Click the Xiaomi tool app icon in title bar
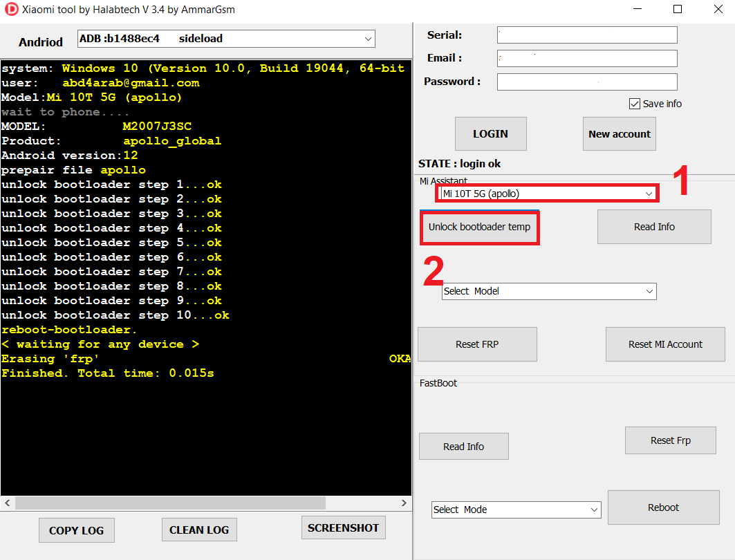 pyautogui.click(x=11, y=10)
